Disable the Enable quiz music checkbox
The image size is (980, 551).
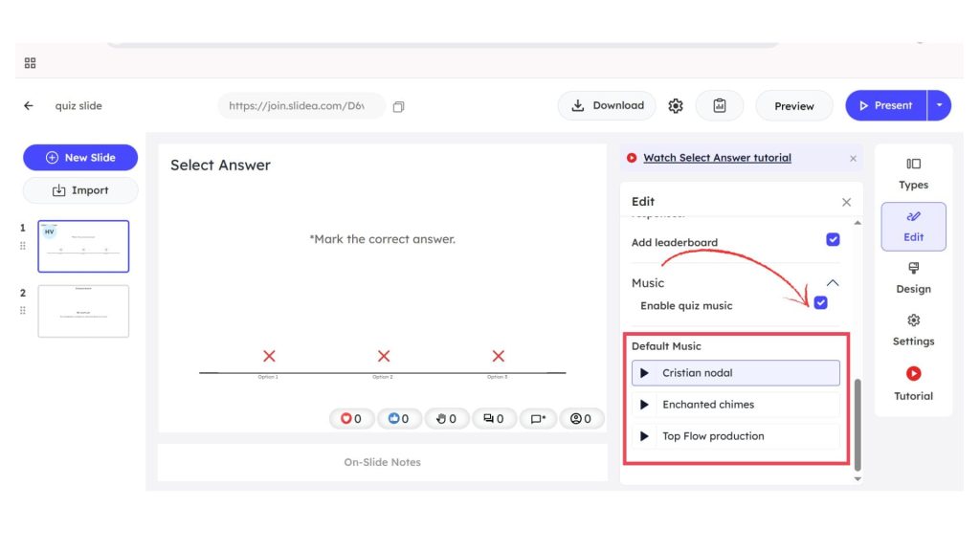pos(821,304)
